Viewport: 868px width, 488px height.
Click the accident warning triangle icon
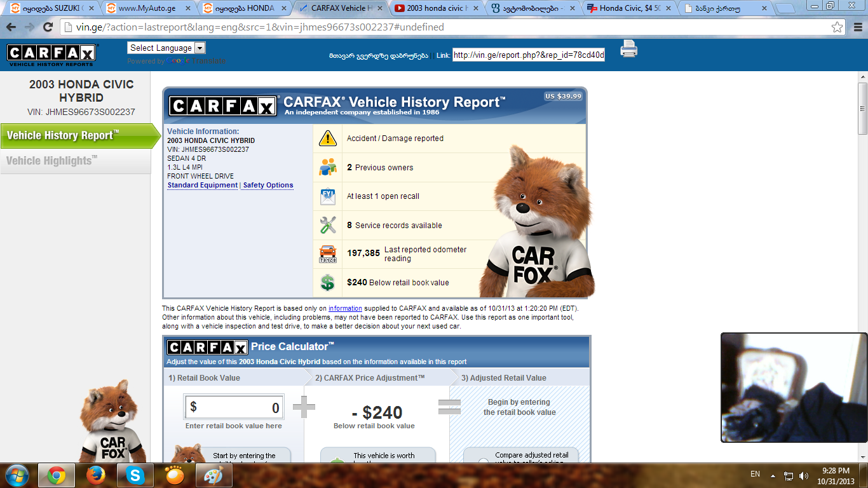click(x=327, y=138)
